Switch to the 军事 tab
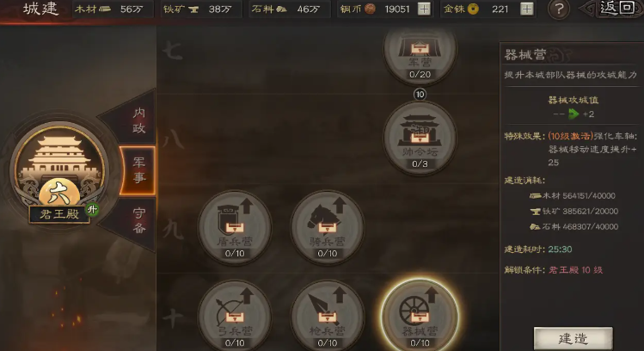The height and width of the screenshot is (351, 644). tap(138, 169)
